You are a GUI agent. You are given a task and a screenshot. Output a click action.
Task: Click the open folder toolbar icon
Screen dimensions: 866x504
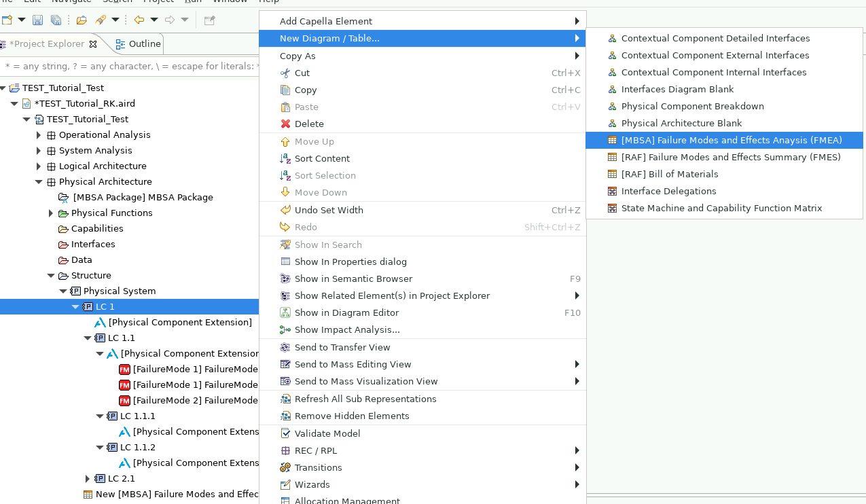[x=82, y=20]
